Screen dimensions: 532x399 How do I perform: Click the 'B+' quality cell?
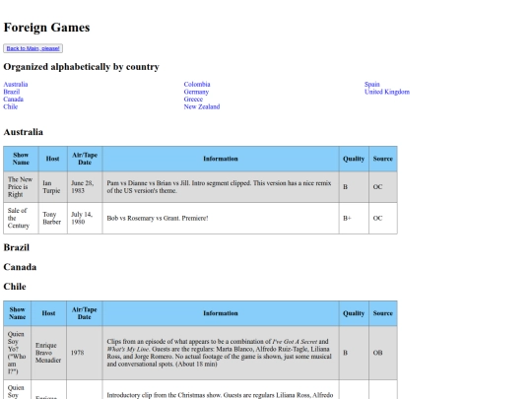[x=354, y=218]
